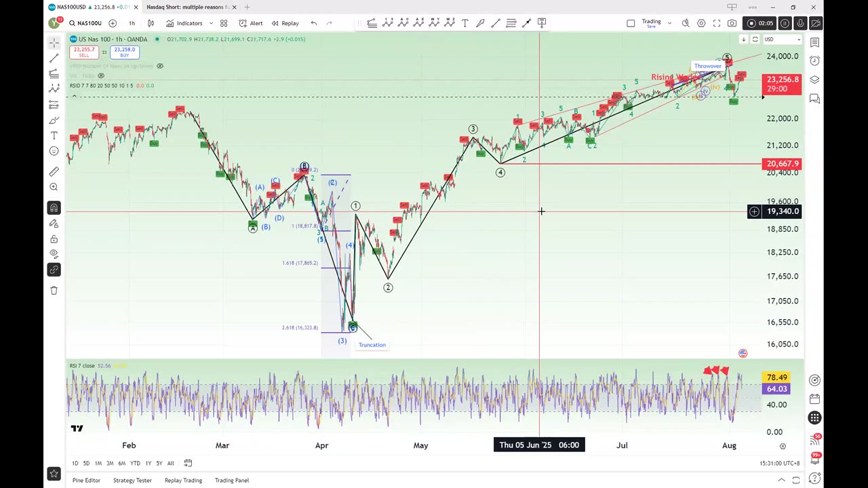Open the candlestick chart style selector
This screenshot has height=488, width=868.
[151, 23]
